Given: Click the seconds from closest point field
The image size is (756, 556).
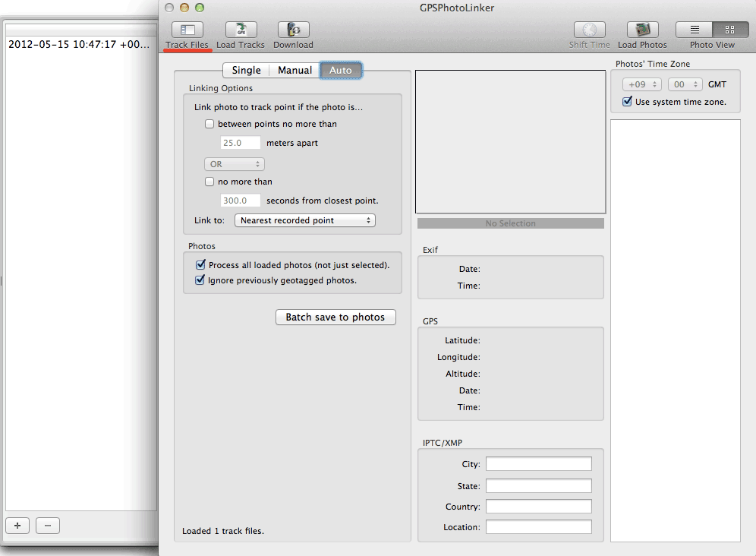Looking at the screenshot, I should 240,201.
